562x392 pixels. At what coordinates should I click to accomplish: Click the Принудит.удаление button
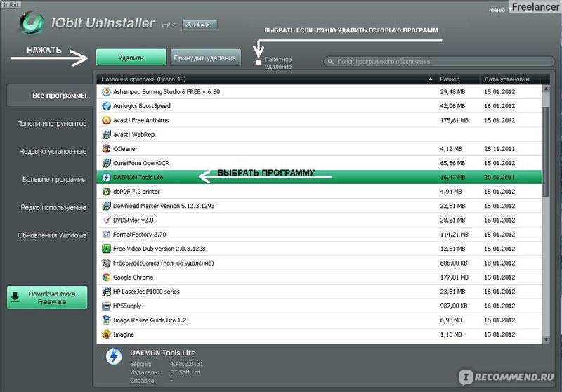pos(206,58)
